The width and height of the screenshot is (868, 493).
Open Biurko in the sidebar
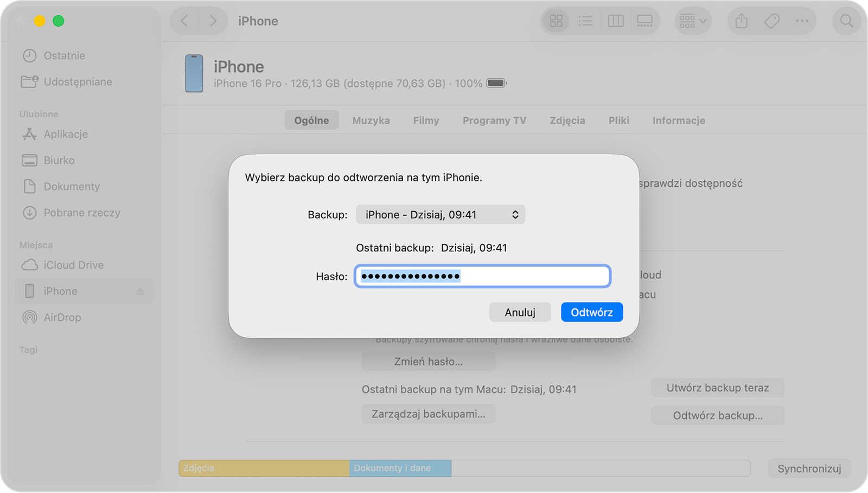point(48,160)
